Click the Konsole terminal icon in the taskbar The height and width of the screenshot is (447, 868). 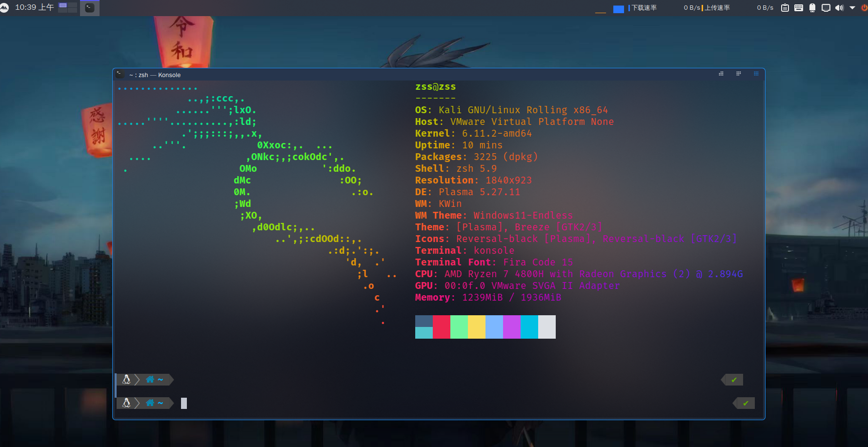coord(89,8)
